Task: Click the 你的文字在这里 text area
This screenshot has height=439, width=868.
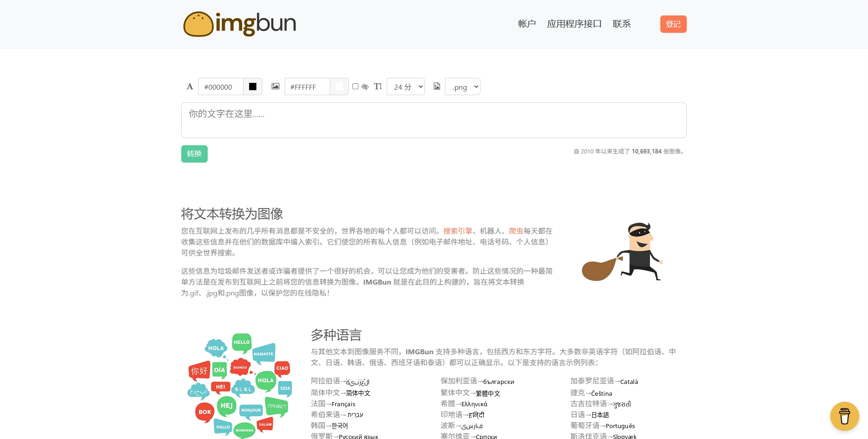Action: [x=434, y=120]
